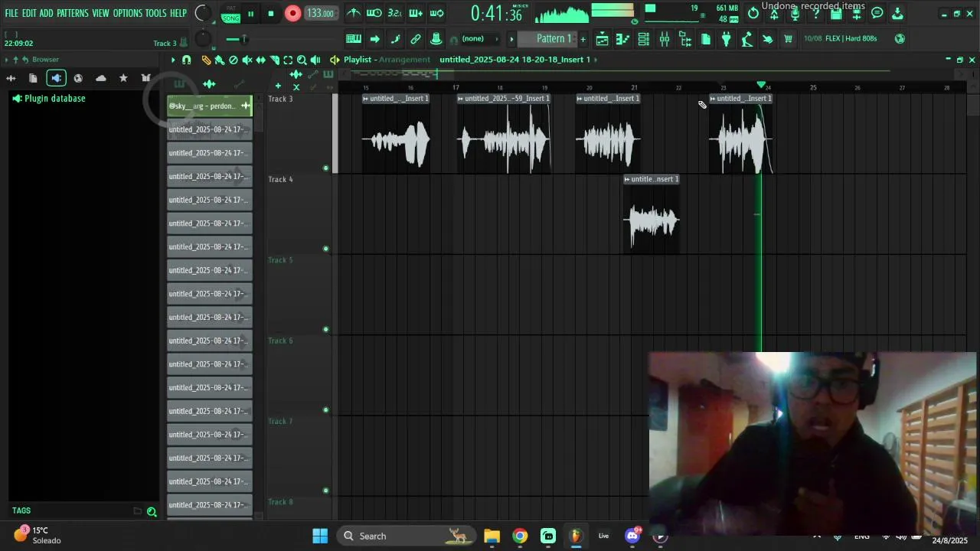Open the touch controller hand icon
Screen dimensions: 980x551
[767, 39]
